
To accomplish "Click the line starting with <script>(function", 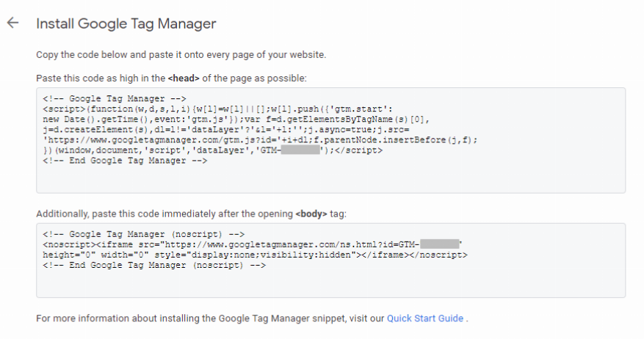I will coord(217,109).
